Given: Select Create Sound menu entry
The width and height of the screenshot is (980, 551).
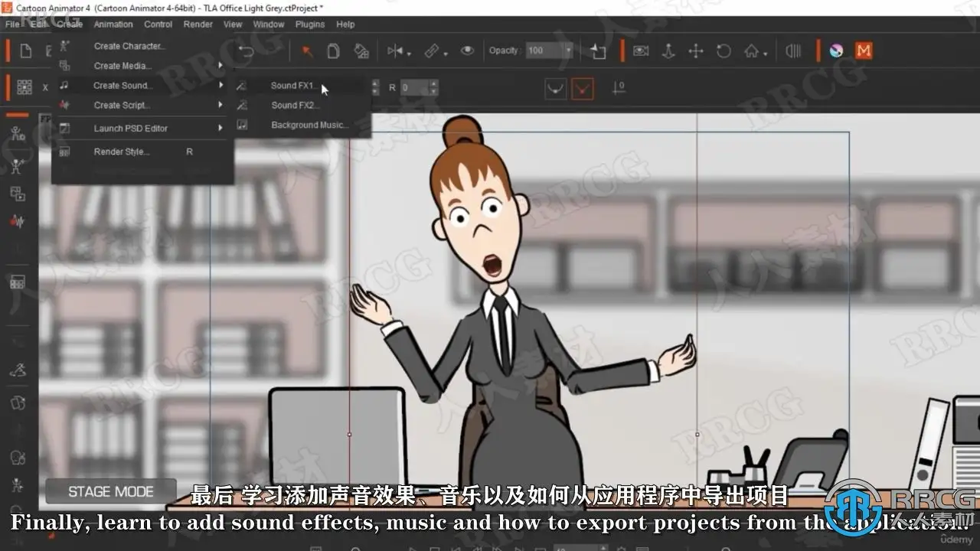Looking at the screenshot, I should pos(142,85).
